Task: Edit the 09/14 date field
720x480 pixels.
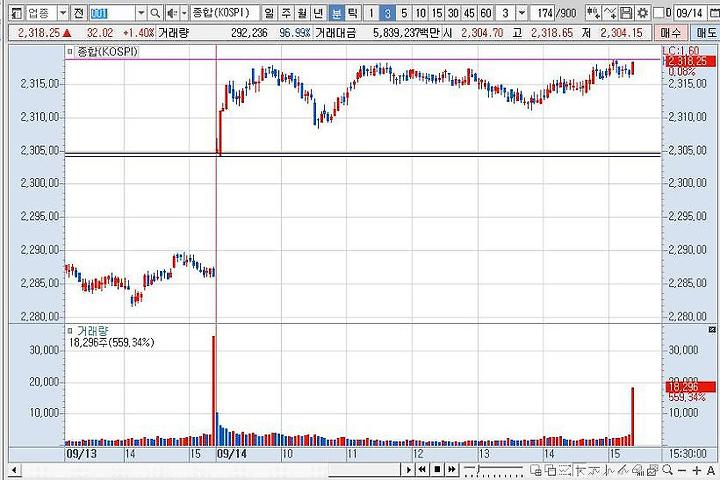Action: pyautogui.click(x=690, y=13)
